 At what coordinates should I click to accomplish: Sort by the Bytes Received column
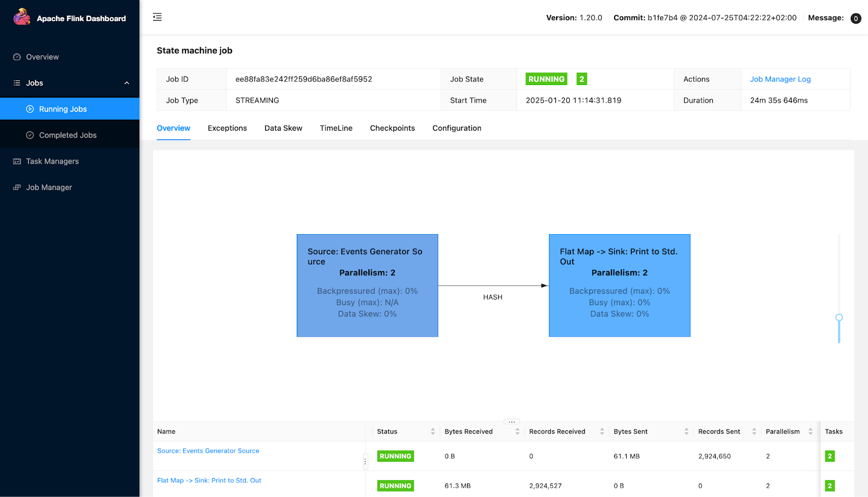pyautogui.click(x=517, y=431)
